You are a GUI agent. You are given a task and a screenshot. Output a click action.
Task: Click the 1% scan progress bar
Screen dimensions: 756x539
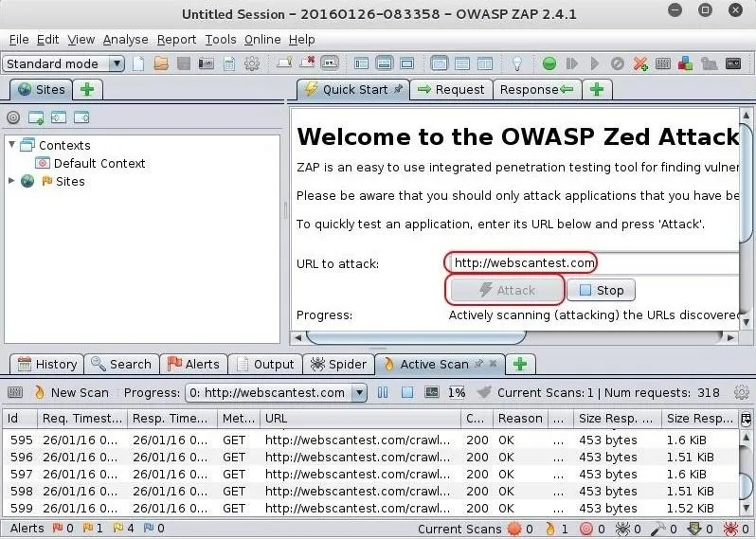[x=457, y=393]
